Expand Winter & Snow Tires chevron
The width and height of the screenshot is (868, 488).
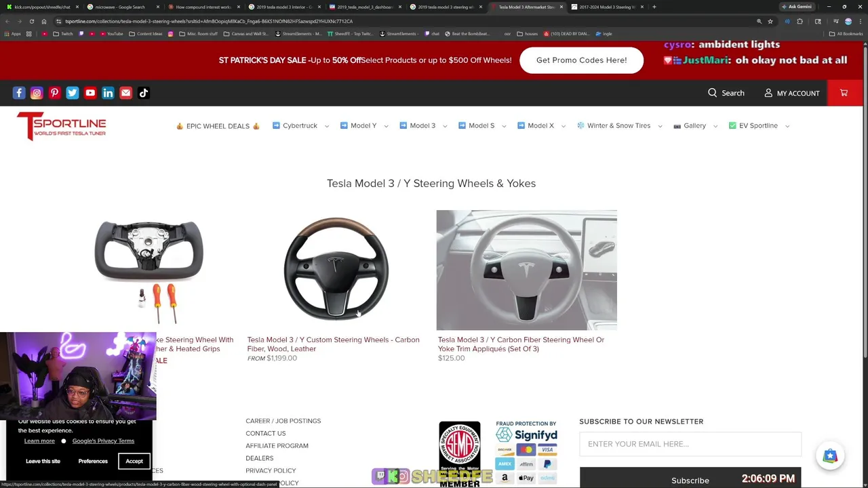[660, 126]
